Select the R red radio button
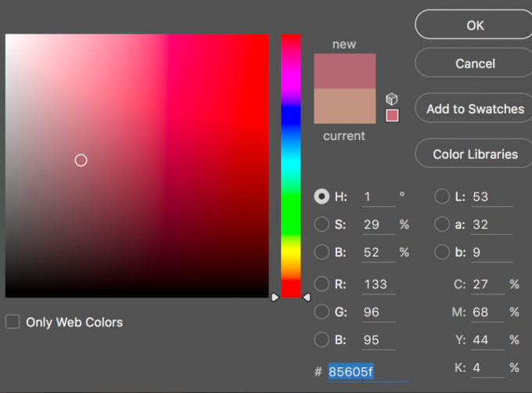Image resolution: width=532 pixels, height=393 pixels. pyautogui.click(x=322, y=284)
